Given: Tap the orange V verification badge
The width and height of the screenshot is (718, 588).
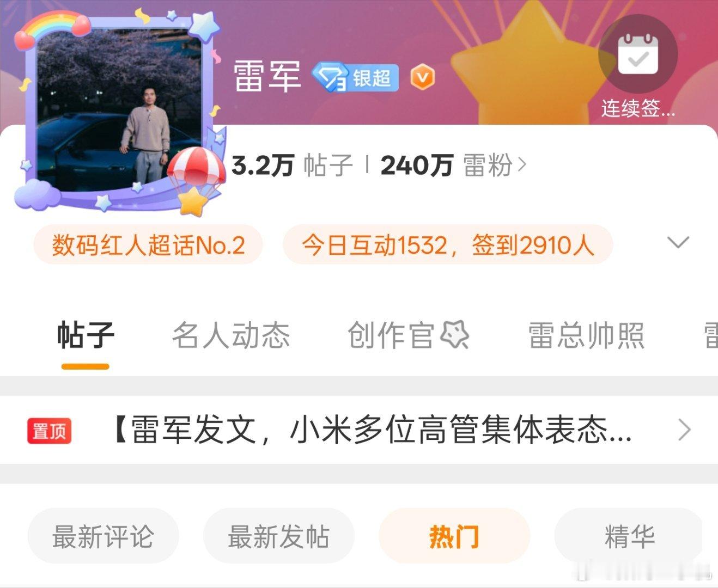Looking at the screenshot, I should [422, 77].
